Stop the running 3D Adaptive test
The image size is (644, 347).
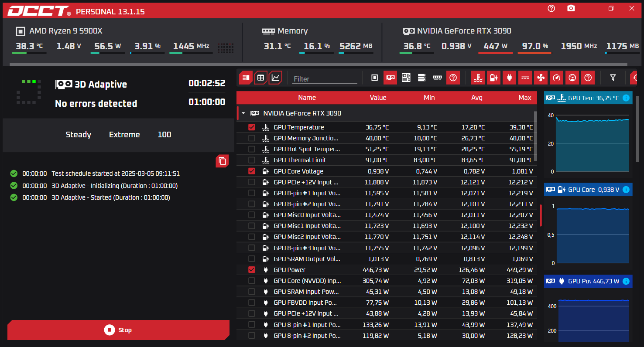coord(118,330)
